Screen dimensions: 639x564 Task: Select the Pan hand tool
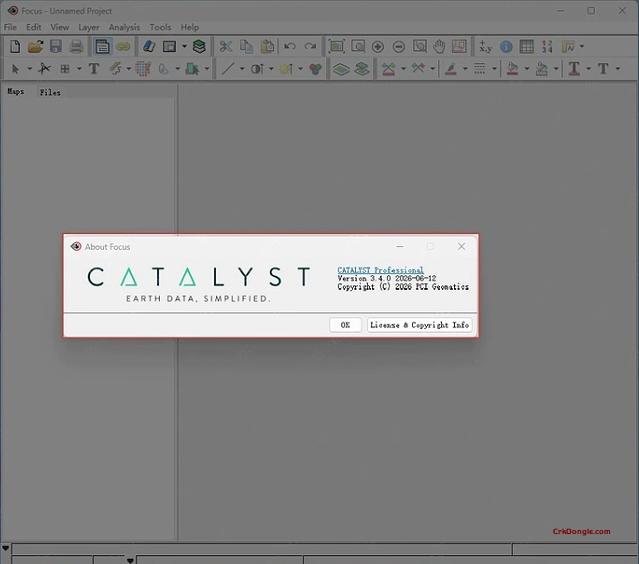[x=439, y=46]
